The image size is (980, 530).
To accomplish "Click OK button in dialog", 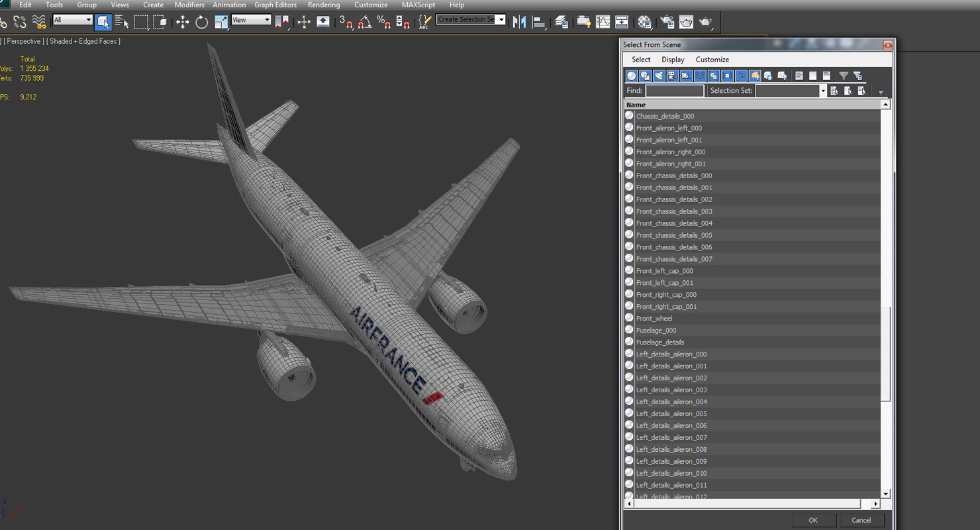I will [x=813, y=520].
